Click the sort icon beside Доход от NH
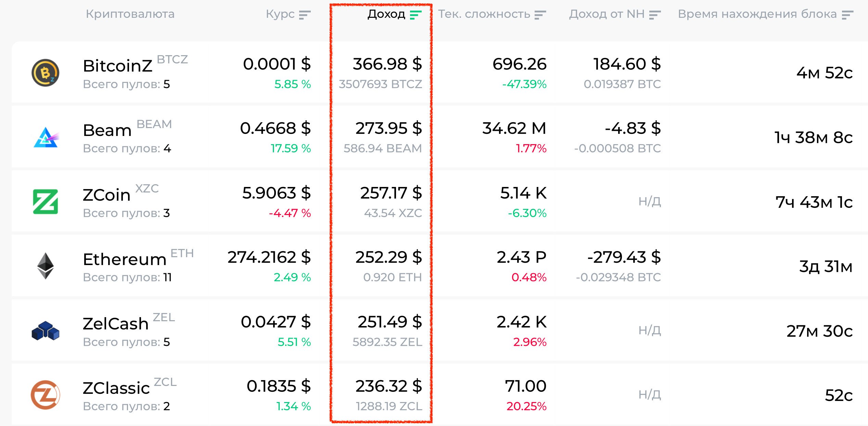 [x=655, y=15]
